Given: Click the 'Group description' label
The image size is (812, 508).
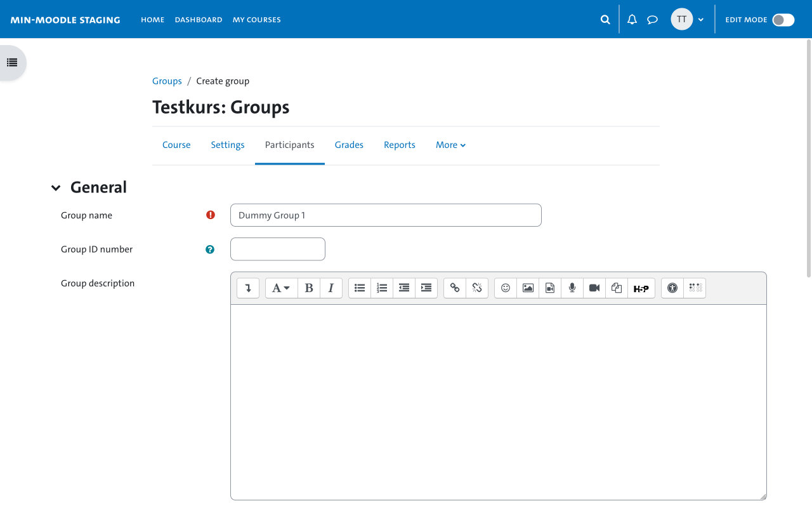Looking at the screenshot, I should [x=98, y=283].
